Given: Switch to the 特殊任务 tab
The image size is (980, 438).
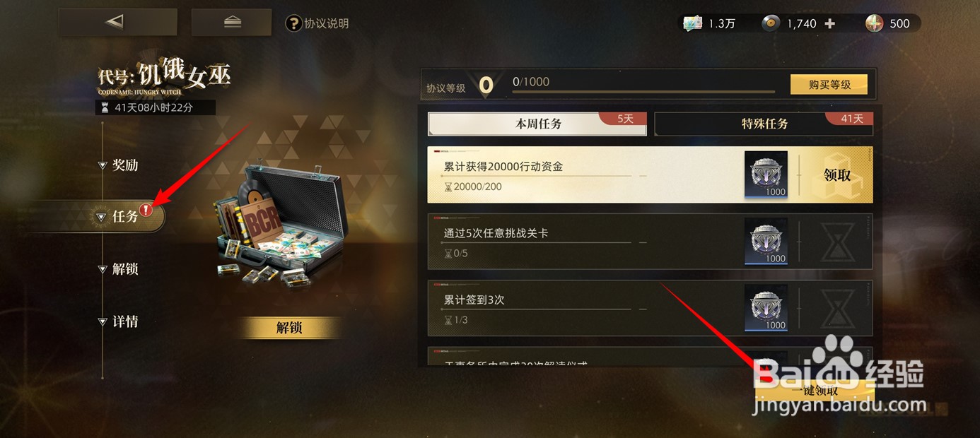Looking at the screenshot, I should [x=764, y=124].
